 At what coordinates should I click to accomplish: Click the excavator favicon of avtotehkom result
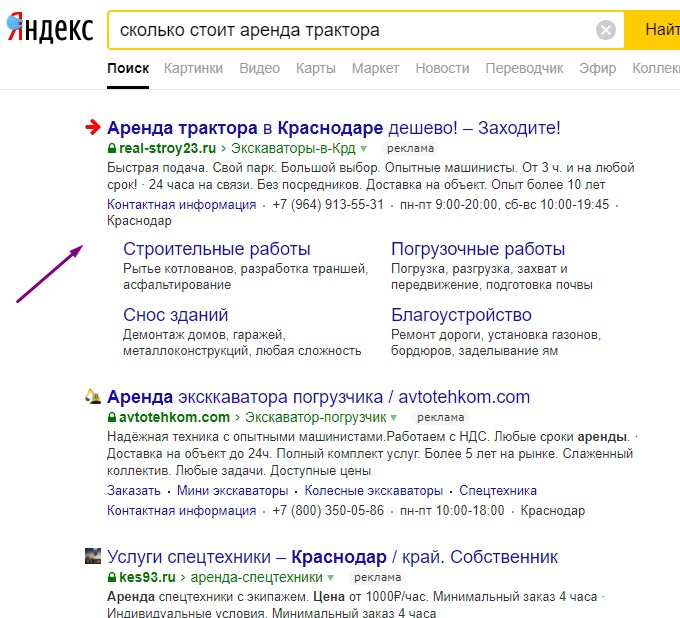93,396
